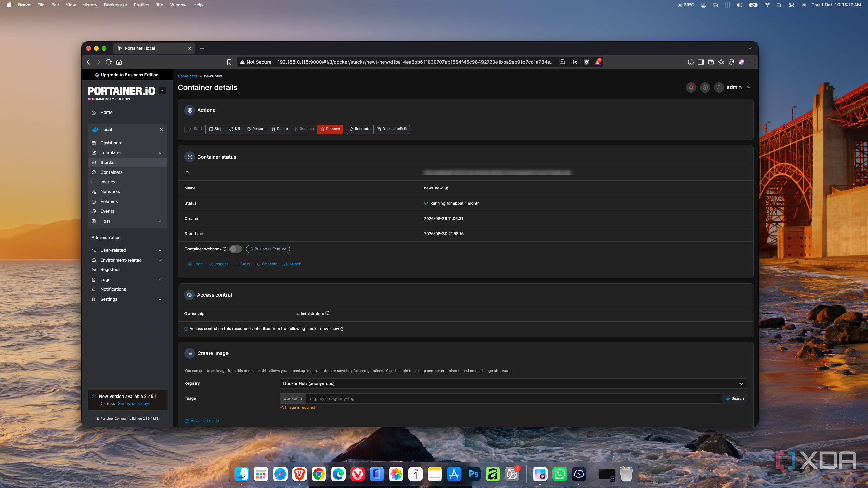Collapse the Portainer sidebar with the double-chevron icon
The width and height of the screenshot is (868, 488).
coord(162,90)
